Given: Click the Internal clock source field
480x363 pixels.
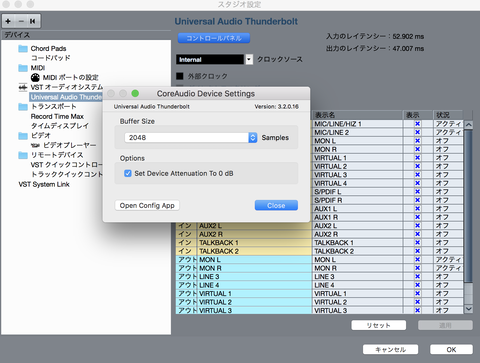Looking at the screenshot, I should [x=210, y=60].
